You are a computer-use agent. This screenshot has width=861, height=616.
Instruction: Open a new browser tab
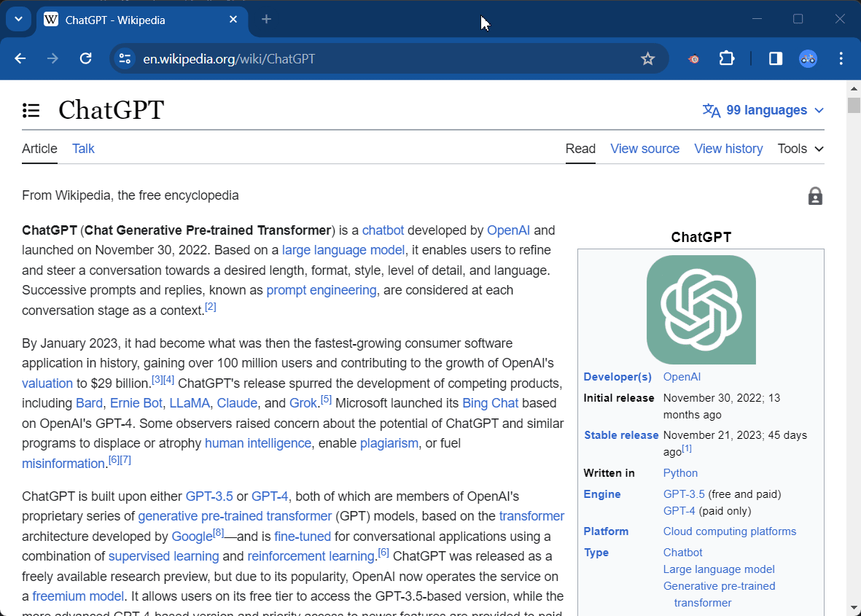[x=266, y=19]
